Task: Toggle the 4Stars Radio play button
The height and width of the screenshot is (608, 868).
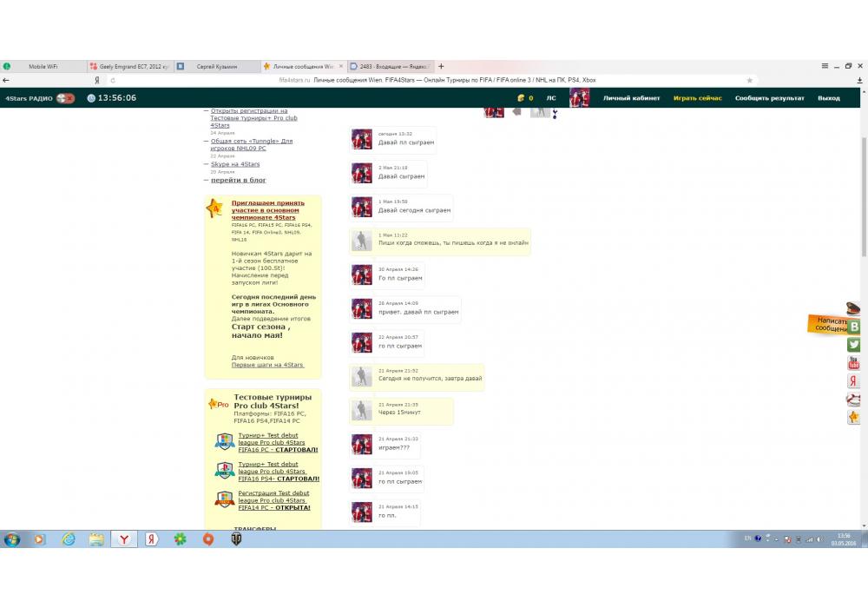Action: tap(66, 98)
